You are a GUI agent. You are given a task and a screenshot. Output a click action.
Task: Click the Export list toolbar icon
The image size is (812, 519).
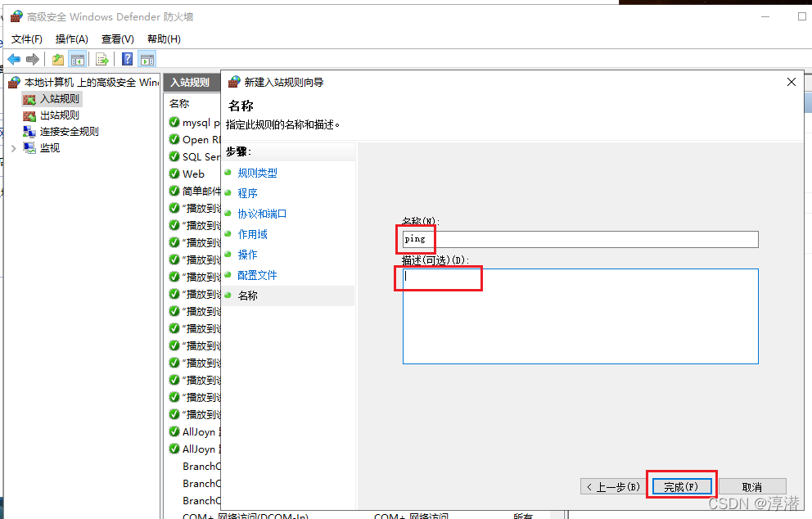(x=102, y=60)
